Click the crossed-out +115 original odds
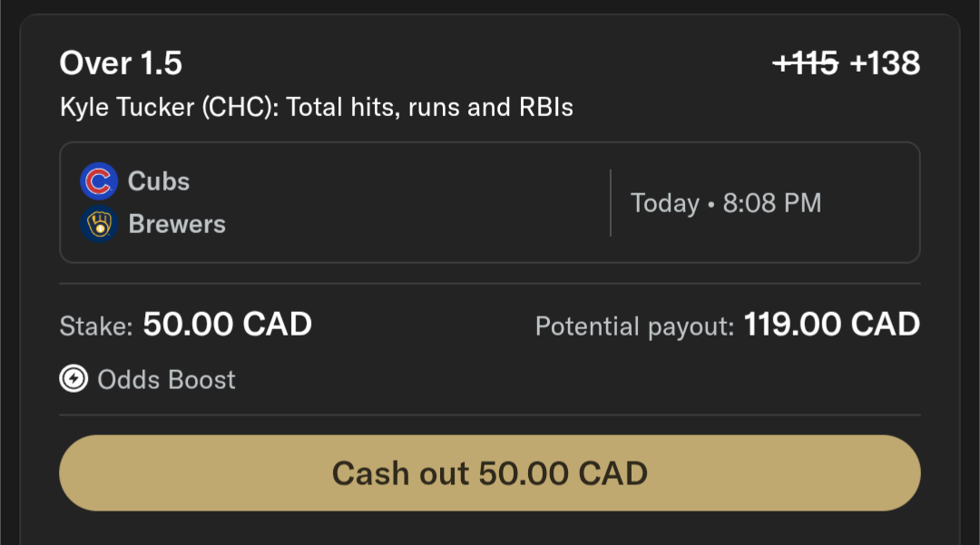The width and height of the screenshot is (980, 545). (805, 63)
